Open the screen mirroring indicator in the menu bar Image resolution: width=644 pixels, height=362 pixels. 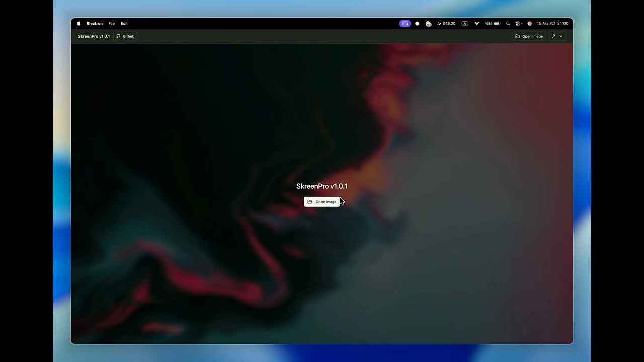click(x=405, y=23)
